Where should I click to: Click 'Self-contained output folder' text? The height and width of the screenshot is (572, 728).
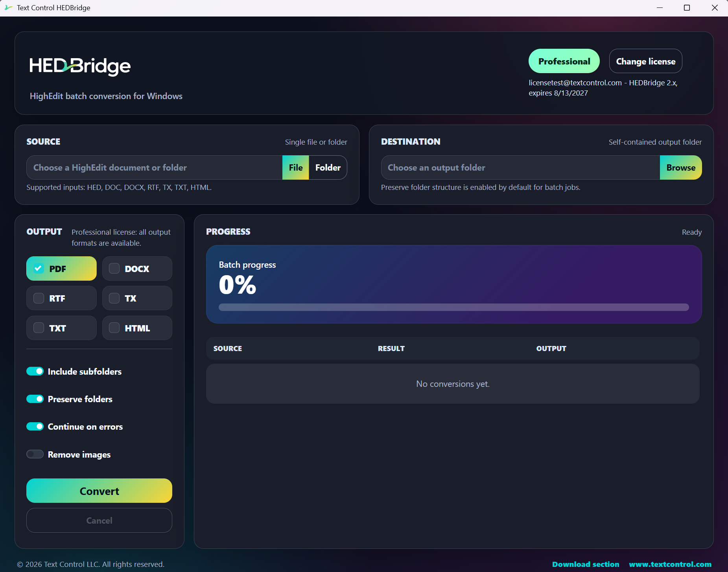click(655, 142)
